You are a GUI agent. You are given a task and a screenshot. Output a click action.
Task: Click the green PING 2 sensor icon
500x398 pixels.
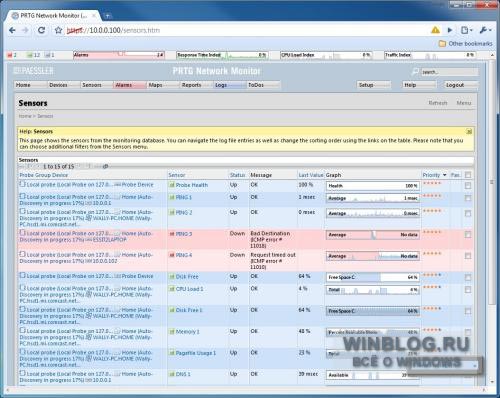click(172, 212)
